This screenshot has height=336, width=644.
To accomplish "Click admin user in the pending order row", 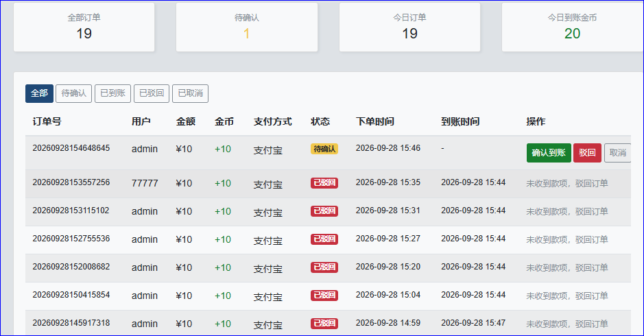I will (x=145, y=149).
